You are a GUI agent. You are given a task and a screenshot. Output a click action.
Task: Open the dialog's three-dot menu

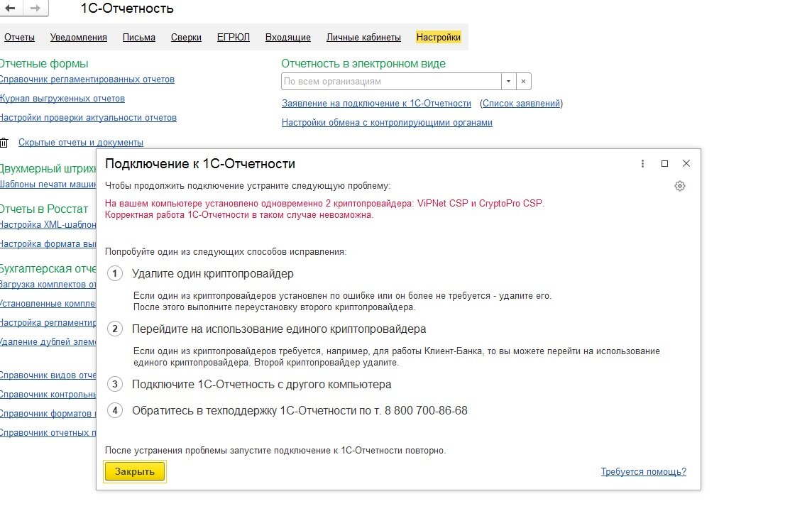[642, 164]
